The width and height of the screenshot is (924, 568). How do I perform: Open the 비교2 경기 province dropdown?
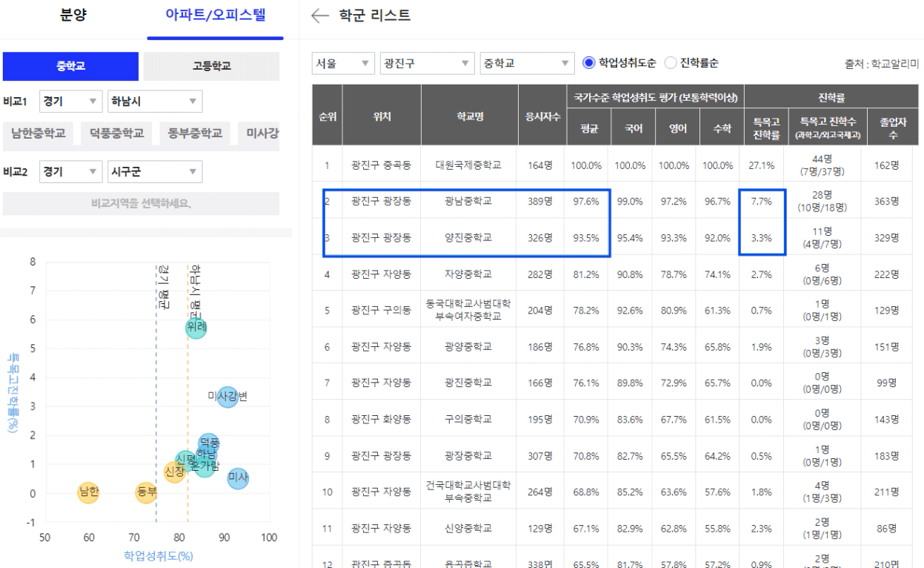(70, 171)
